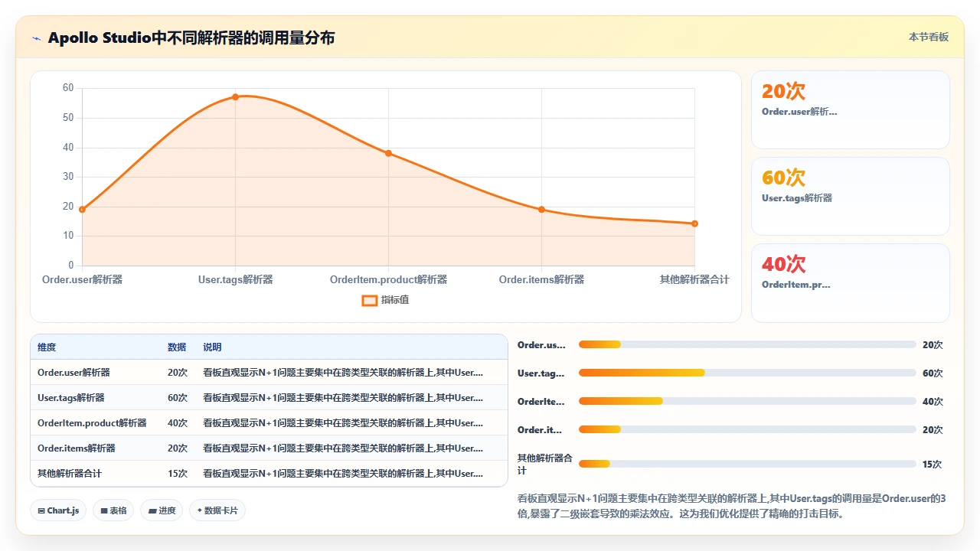Click the 60次 label beside progress bar
The width and height of the screenshot is (980, 551).
[933, 373]
